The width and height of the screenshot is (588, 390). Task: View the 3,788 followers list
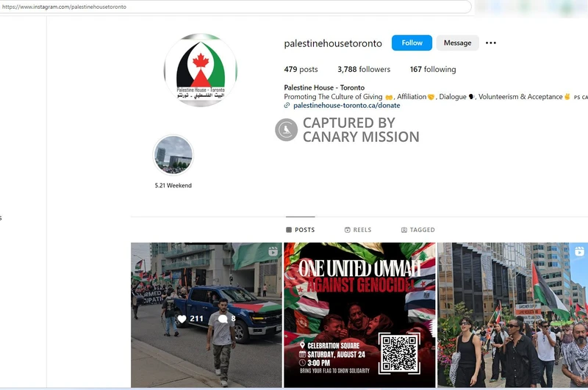coord(364,69)
